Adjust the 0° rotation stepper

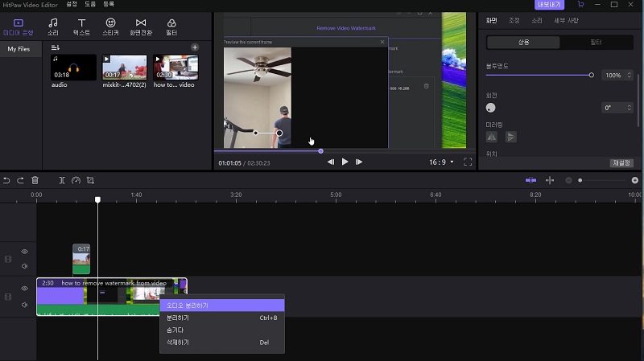click(628, 108)
